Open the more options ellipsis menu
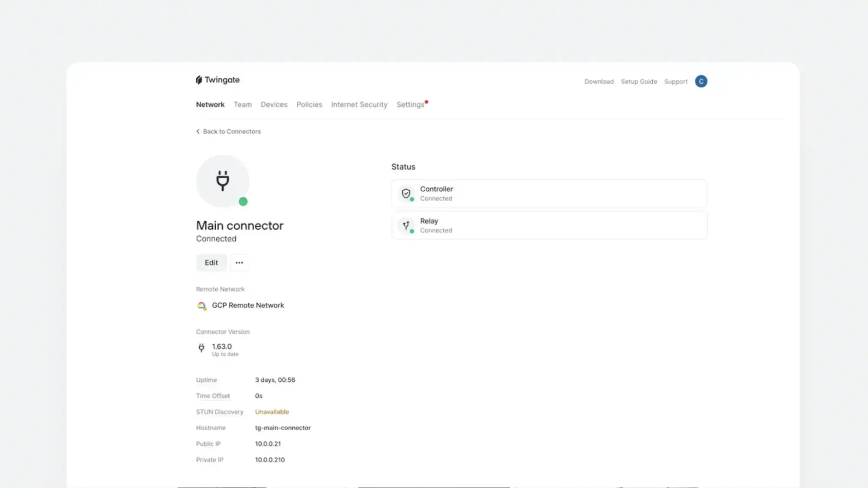 (239, 262)
